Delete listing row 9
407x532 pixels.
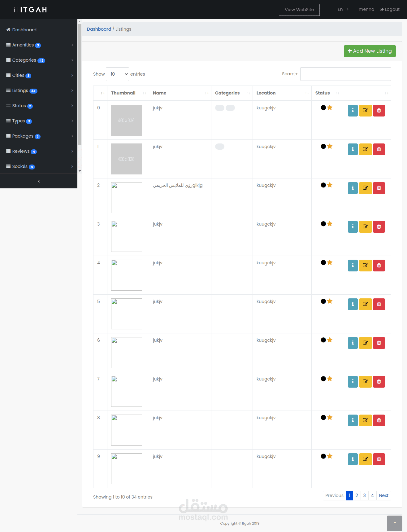(x=379, y=459)
